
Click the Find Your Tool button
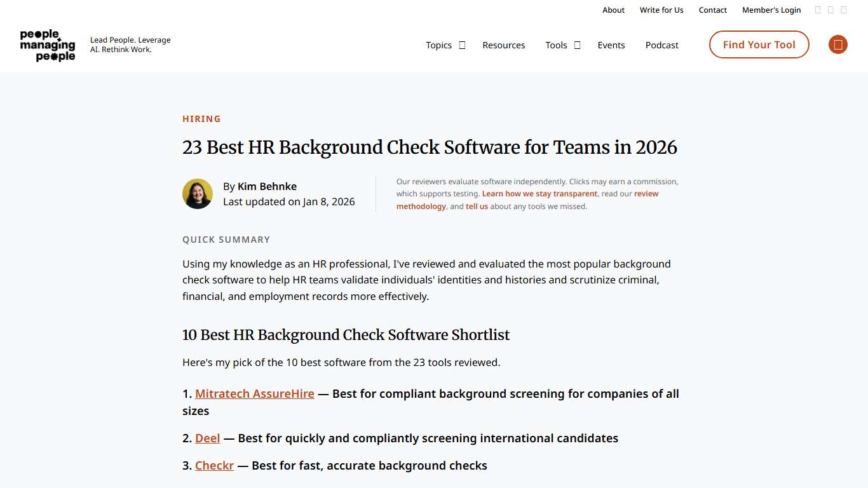pos(759,44)
